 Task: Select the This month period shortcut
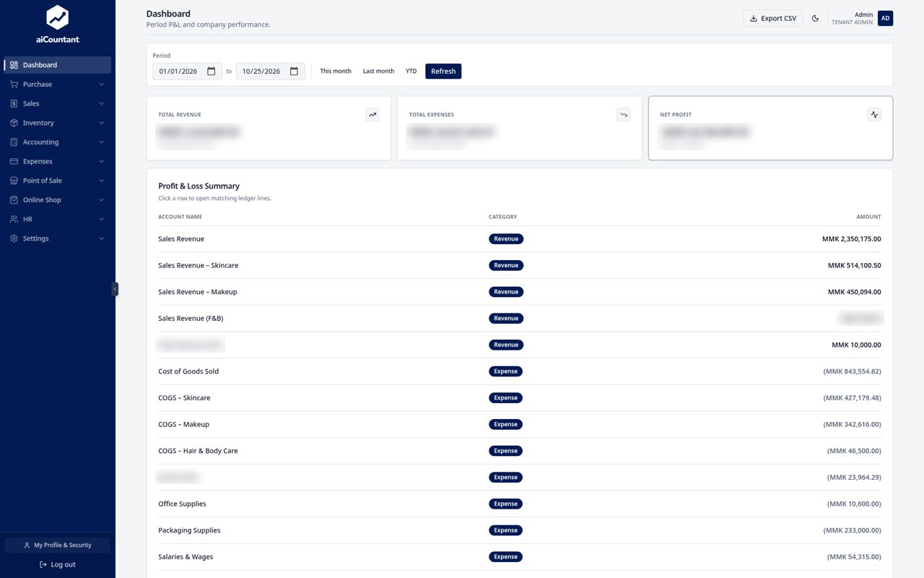(336, 72)
